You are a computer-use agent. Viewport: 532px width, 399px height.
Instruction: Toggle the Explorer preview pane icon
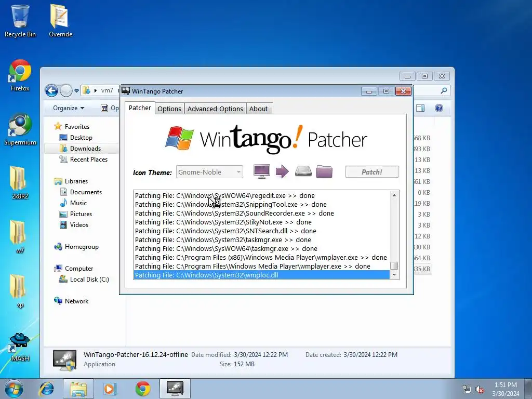(420, 108)
